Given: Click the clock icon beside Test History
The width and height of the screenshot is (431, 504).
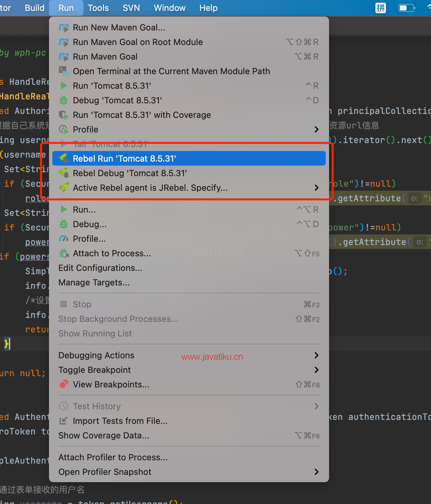Looking at the screenshot, I should click(64, 406).
